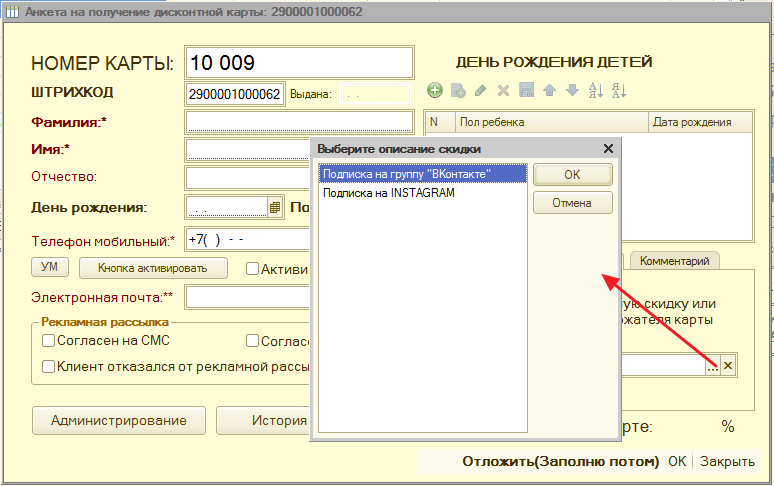Image resolution: width=774 pixels, height=486 pixels.
Task: Click the День рождения date input
Action: 227,208
